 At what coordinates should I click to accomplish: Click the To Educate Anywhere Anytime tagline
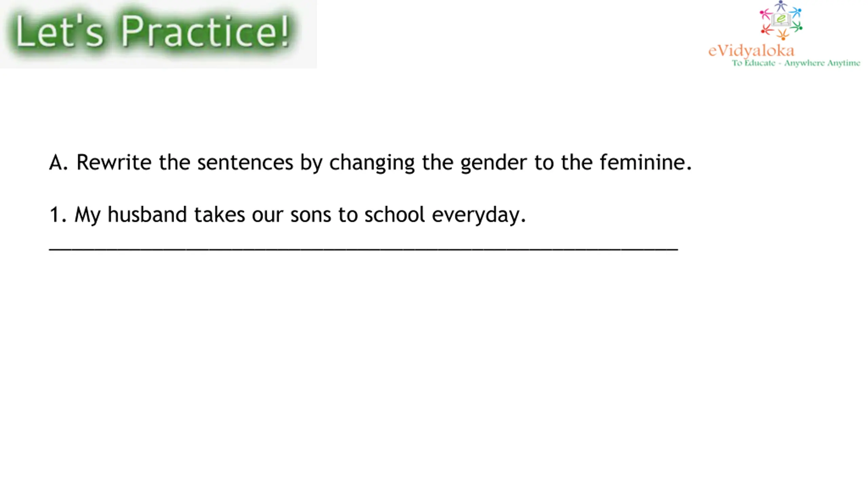pos(796,63)
